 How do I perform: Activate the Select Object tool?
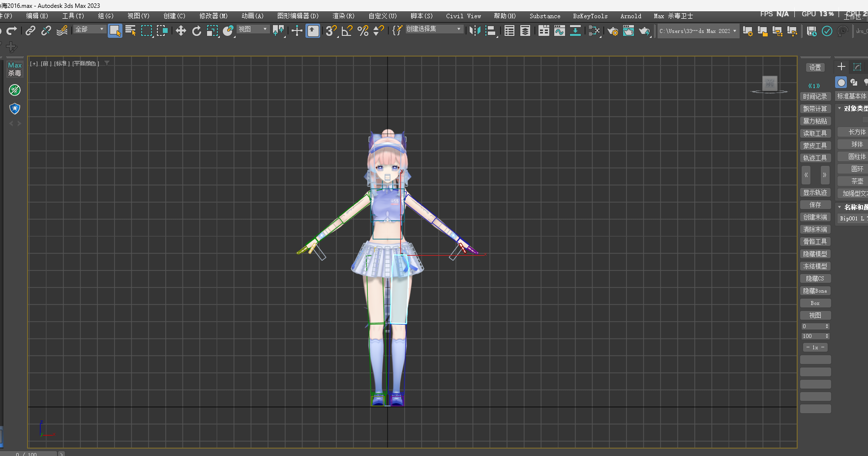(115, 31)
